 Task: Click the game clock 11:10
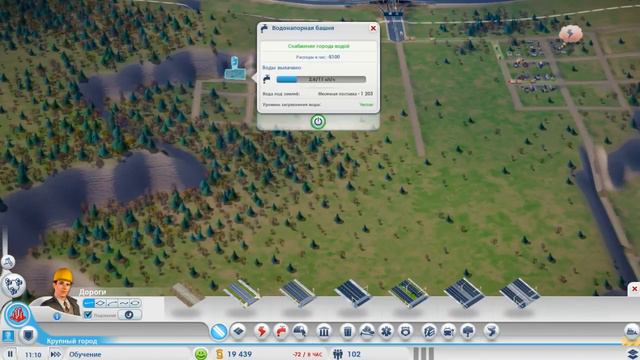click(33, 355)
